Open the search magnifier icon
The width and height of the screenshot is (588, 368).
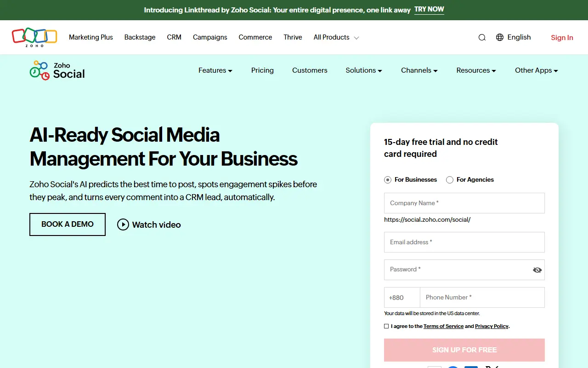tap(482, 38)
